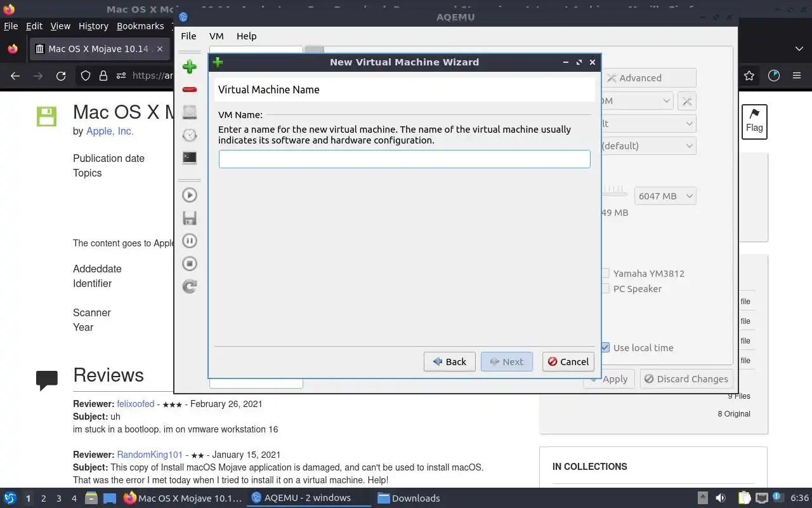
Task: Open AQEMU File menu
Action: coord(188,36)
